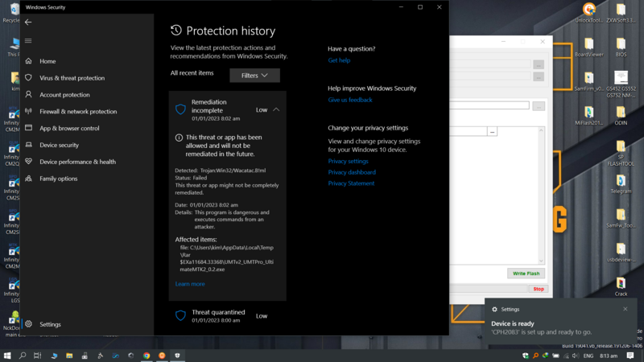Click the Windows Security shield taskbar button
The width and height of the screenshot is (644, 362).
177,356
